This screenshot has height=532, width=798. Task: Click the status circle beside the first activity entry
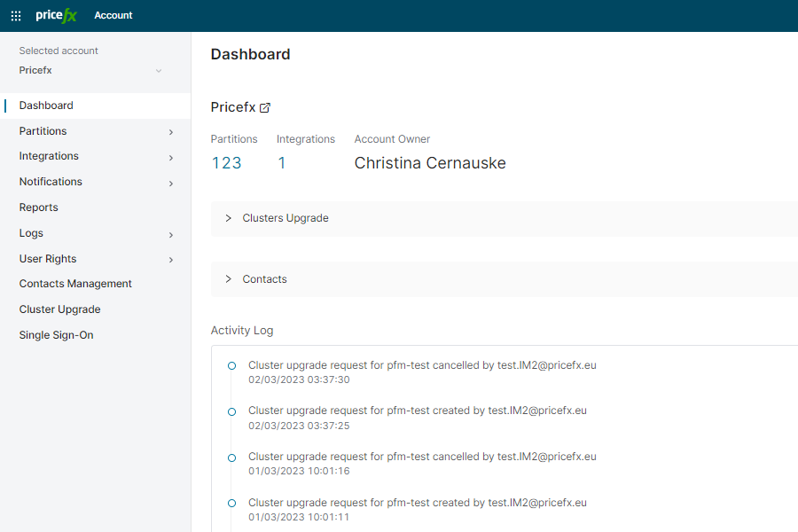coord(231,365)
